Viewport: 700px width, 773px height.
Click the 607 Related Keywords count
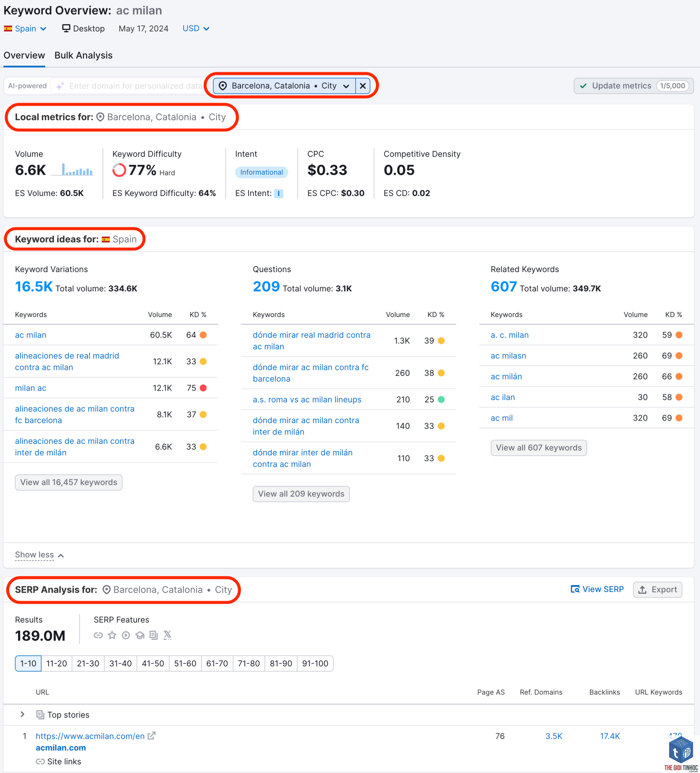point(504,287)
